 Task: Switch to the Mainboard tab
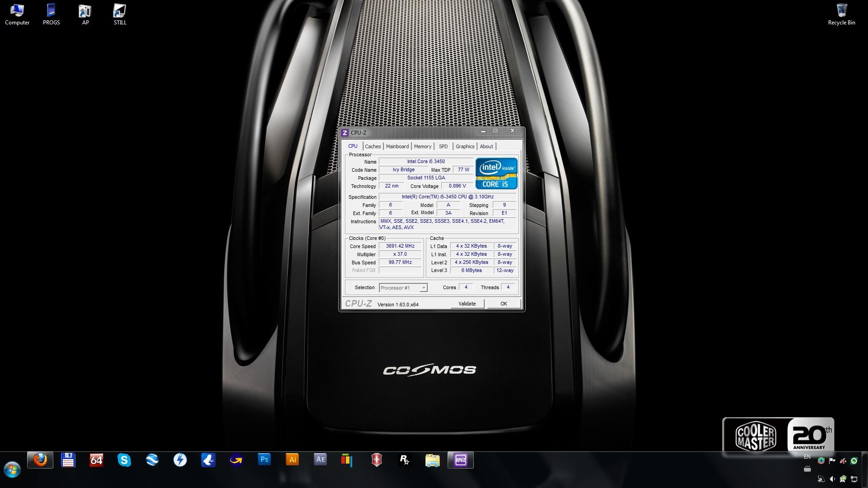(397, 146)
